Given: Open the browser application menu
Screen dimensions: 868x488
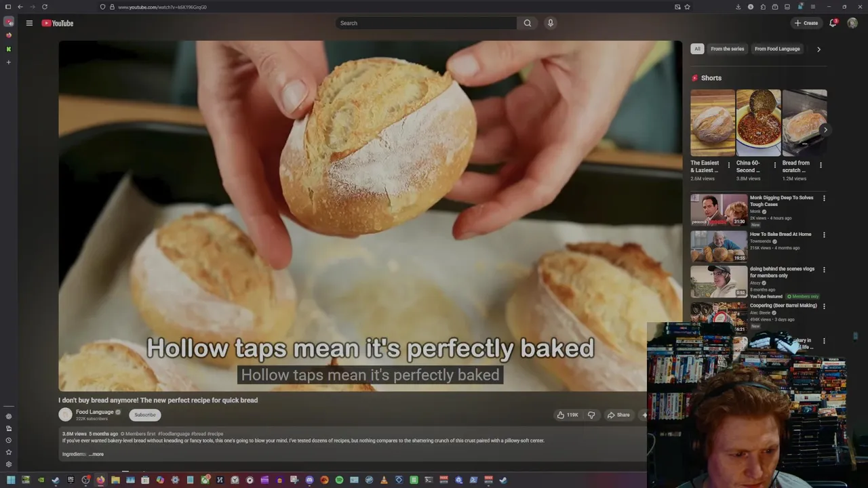Looking at the screenshot, I should [813, 7].
